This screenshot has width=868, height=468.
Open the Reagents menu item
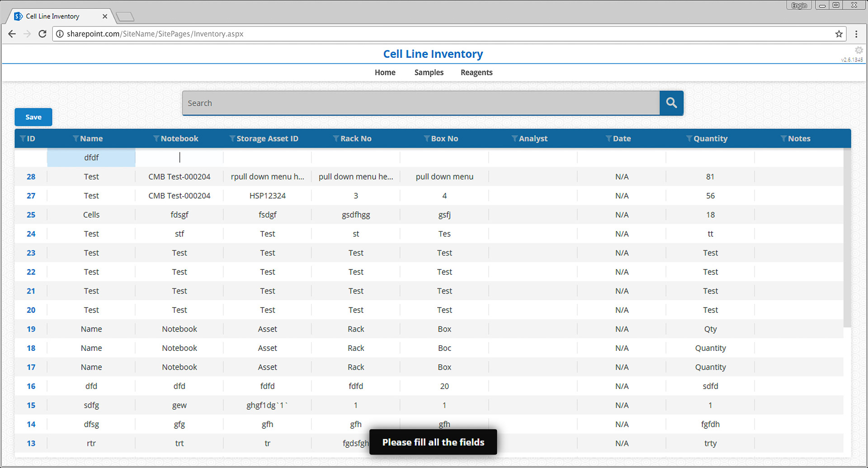(x=476, y=72)
